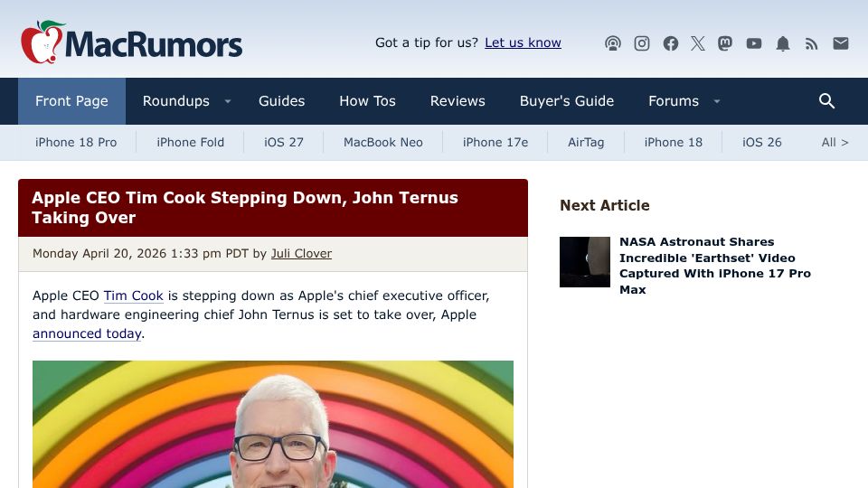
Task: Open the Guides menu item
Action: [282, 101]
